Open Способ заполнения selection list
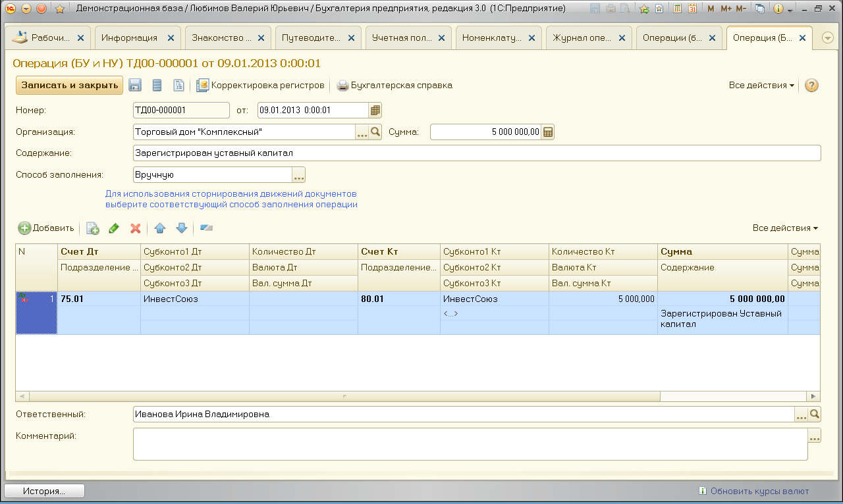 click(298, 175)
